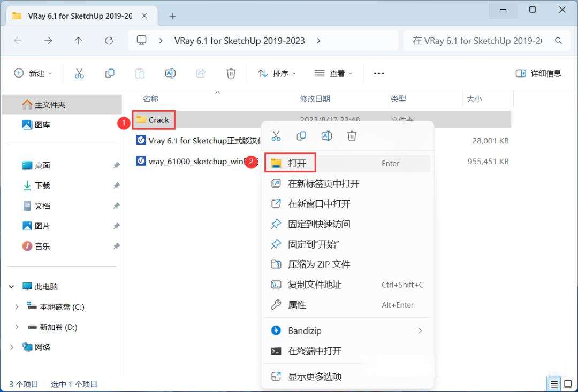Open the 查看 view dropdown
The image size is (578, 392).
click(x=333, y=73)
